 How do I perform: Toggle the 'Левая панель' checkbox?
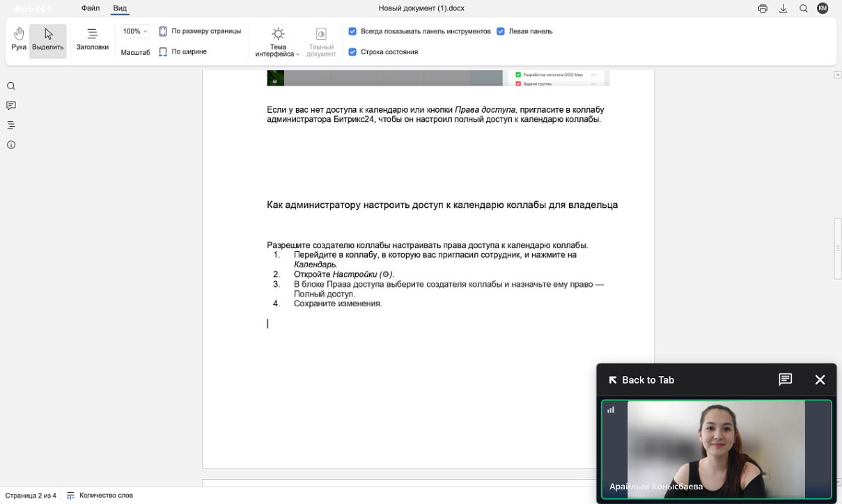tap(501, 31)
